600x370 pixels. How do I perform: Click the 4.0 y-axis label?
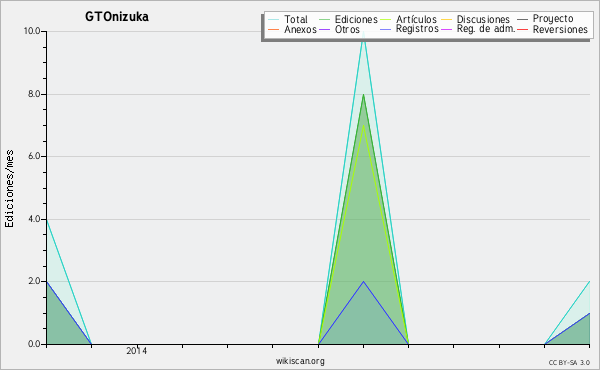[x=34, y=219]
